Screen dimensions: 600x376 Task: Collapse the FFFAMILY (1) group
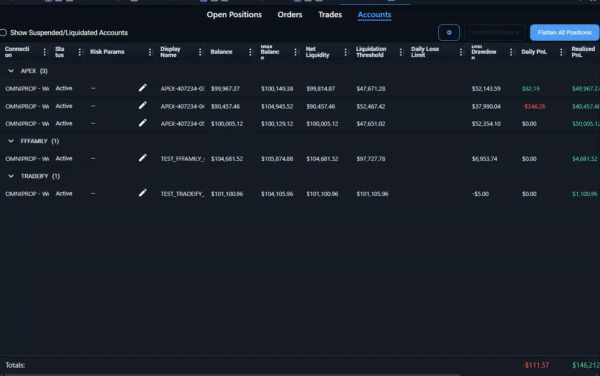point(11,141)
